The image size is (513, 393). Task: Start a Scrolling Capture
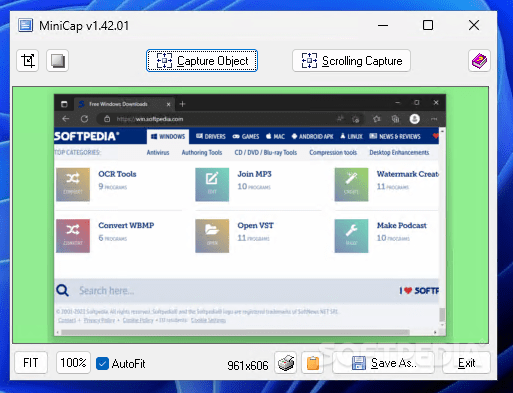point(351,61)
